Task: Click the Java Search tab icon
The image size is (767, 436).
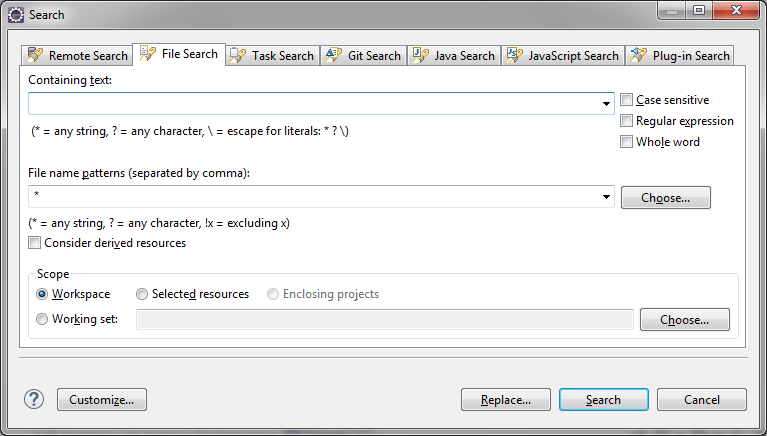Action: click(420, 55)
